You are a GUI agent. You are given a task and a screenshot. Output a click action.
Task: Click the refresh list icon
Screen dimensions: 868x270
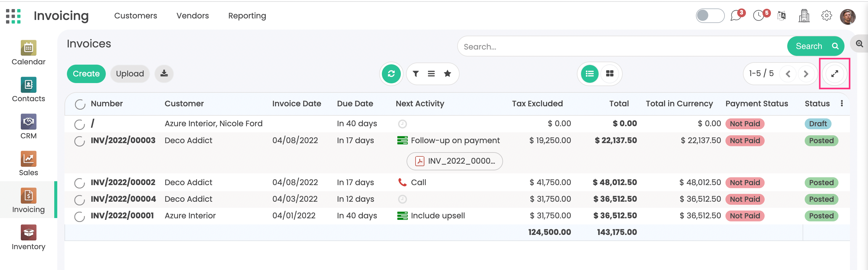click(x=391, y=74)
